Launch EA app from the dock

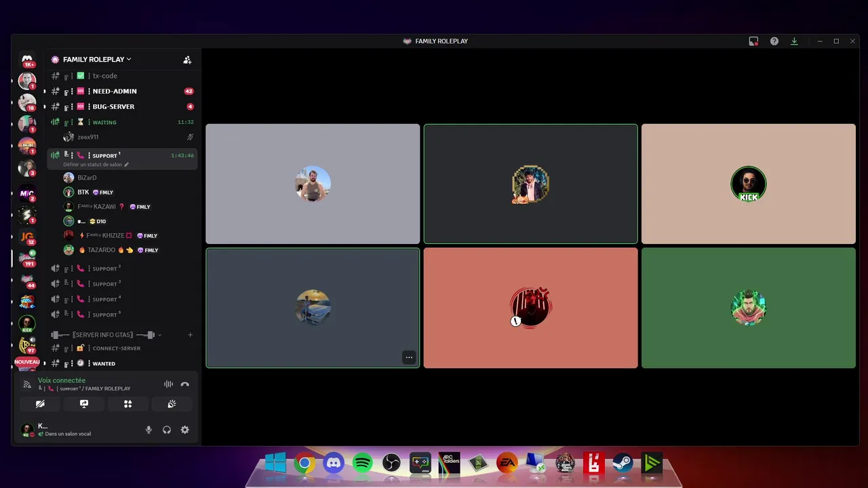point(507,464)
